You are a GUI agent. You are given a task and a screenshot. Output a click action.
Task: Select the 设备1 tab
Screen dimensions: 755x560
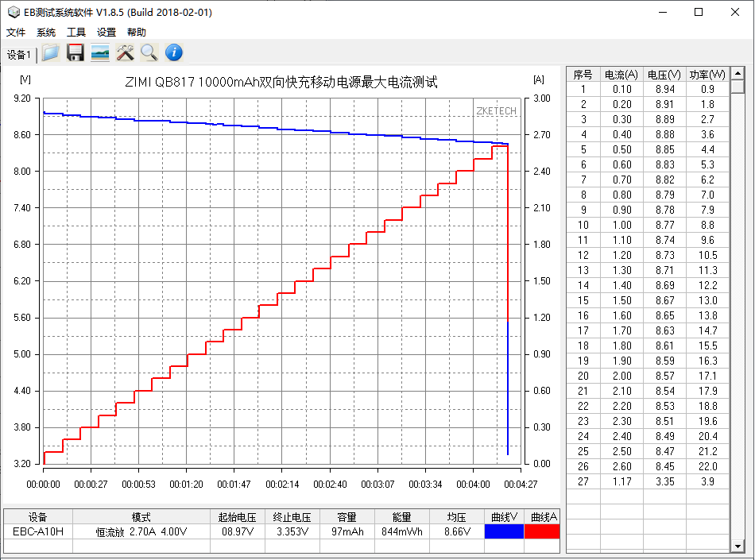[19, 55]
